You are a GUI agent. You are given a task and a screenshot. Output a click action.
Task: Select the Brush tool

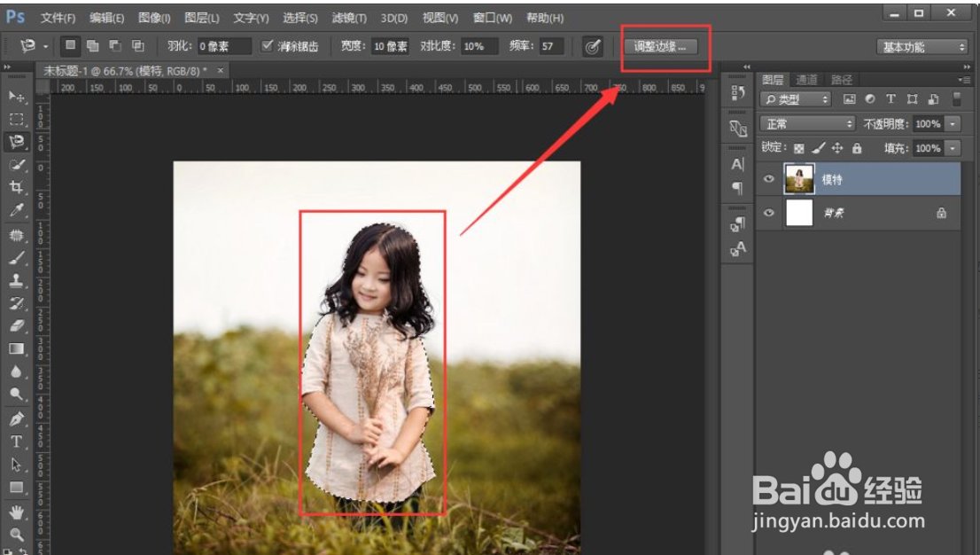click(x=16, y=257)
